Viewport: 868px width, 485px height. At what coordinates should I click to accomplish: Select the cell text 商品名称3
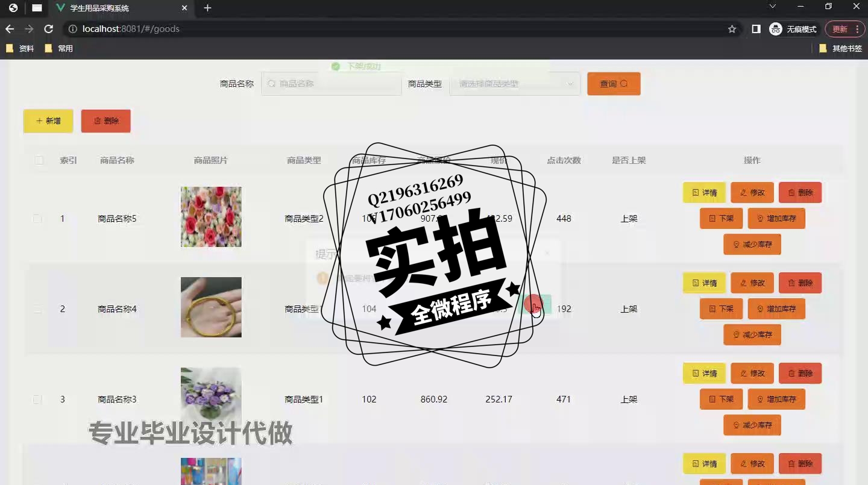coord(117,399)
